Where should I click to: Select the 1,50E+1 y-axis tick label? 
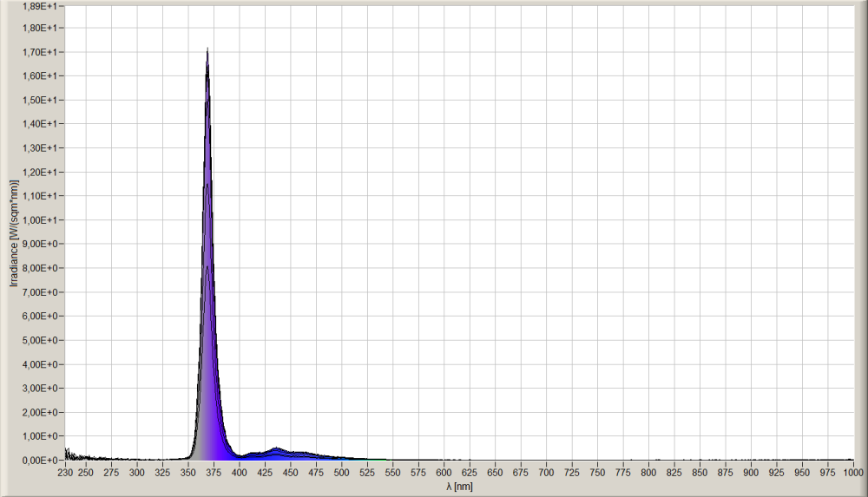[x=40, y=100]
